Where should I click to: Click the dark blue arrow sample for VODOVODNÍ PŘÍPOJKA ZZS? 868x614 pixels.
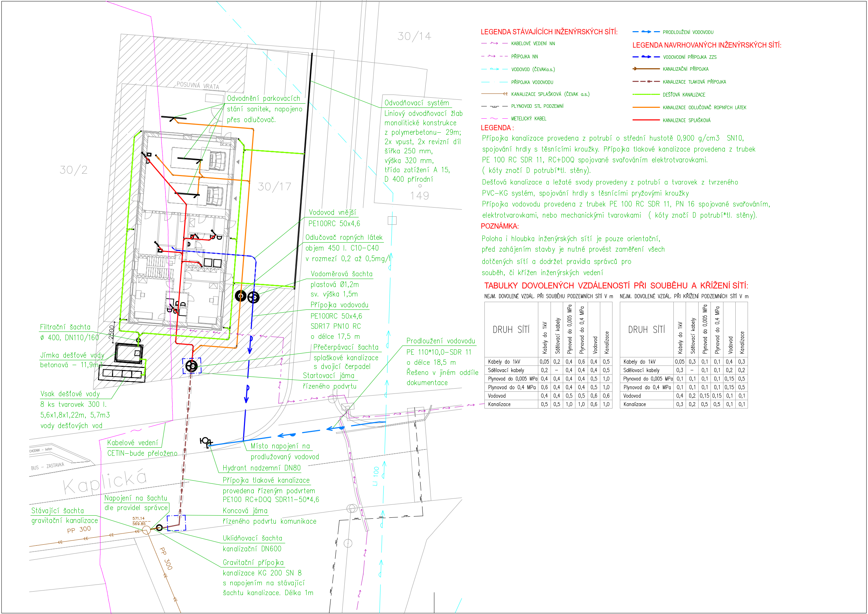(646, 57)
